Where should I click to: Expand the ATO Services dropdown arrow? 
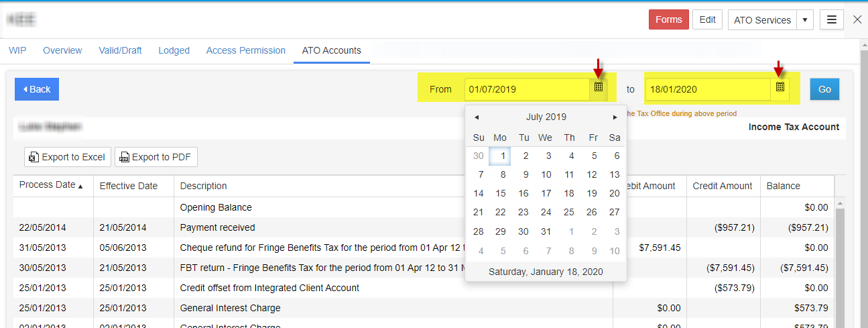(805, 20)
